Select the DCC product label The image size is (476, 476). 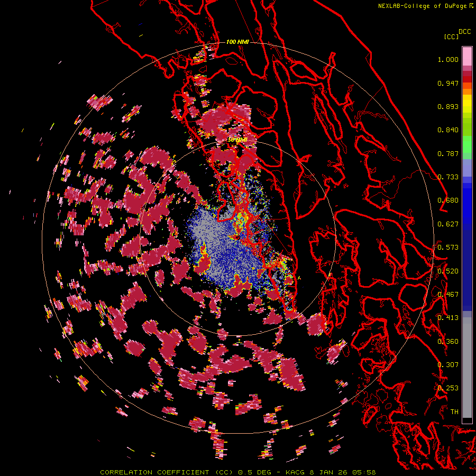click(465, 32)
